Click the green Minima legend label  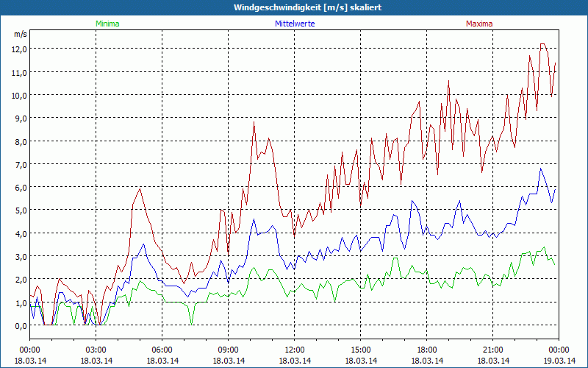coord(107,24)
